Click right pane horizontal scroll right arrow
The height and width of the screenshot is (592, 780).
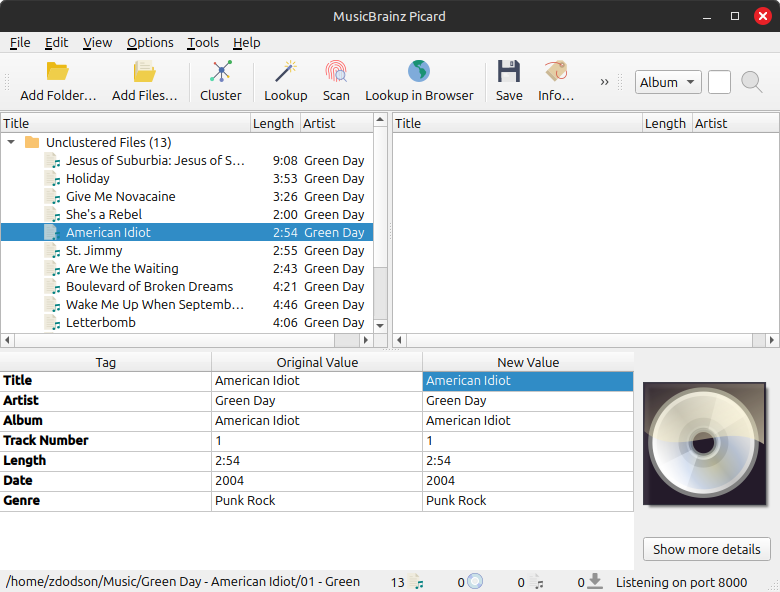772,340
